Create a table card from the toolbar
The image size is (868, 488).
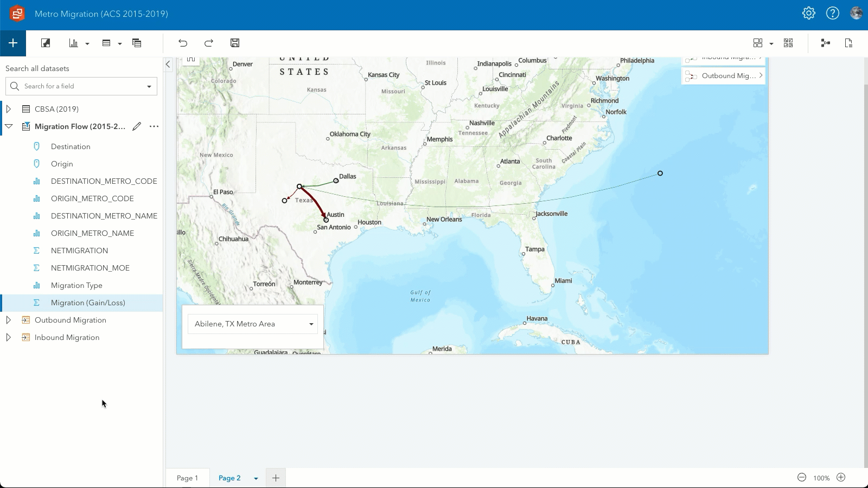[106, 43]
